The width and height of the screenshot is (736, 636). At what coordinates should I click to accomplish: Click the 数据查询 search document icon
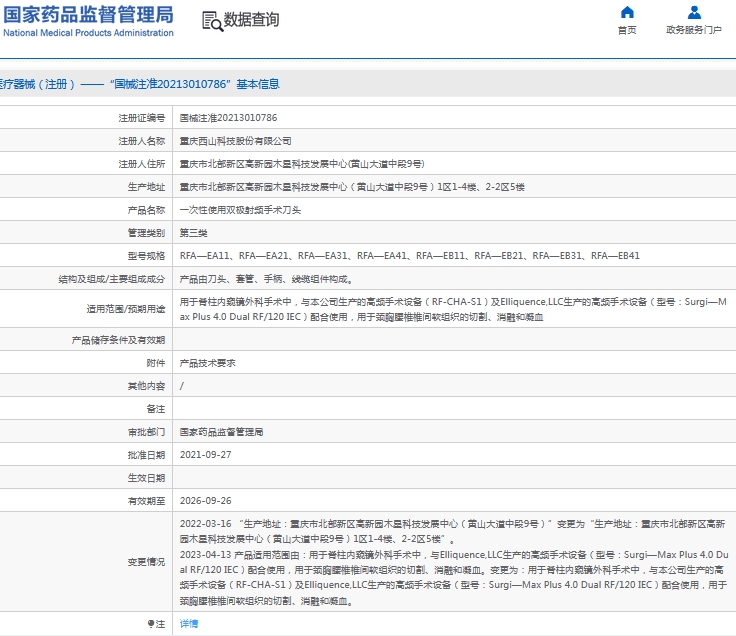[x=212, y=22]
